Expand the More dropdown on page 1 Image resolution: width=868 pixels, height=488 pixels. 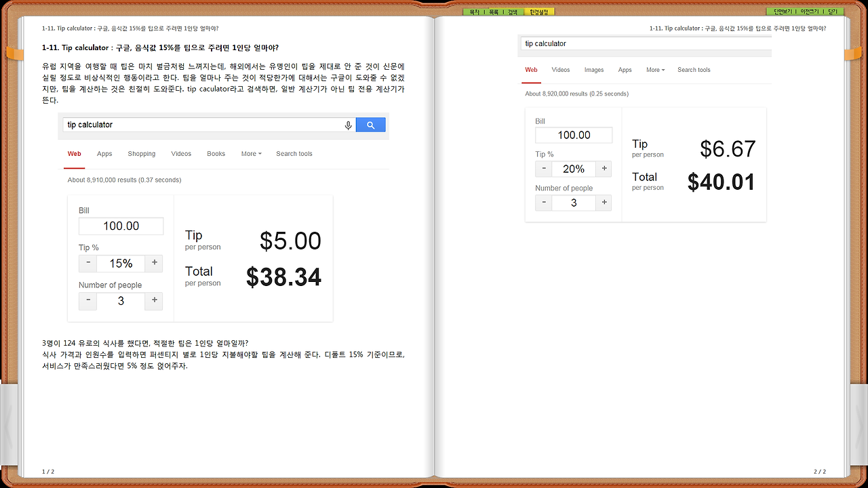coord(252,154)
